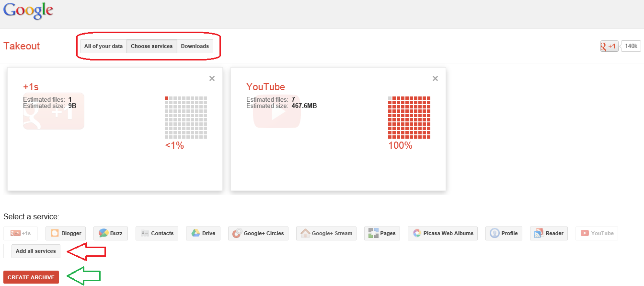644x286 pixels.
Task: Switch to the Choose services tab
Action: point(152,46)
